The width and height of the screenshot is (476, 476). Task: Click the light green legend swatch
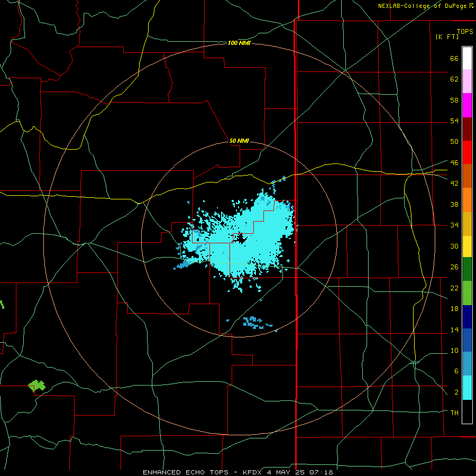click(x=467, y=293)
